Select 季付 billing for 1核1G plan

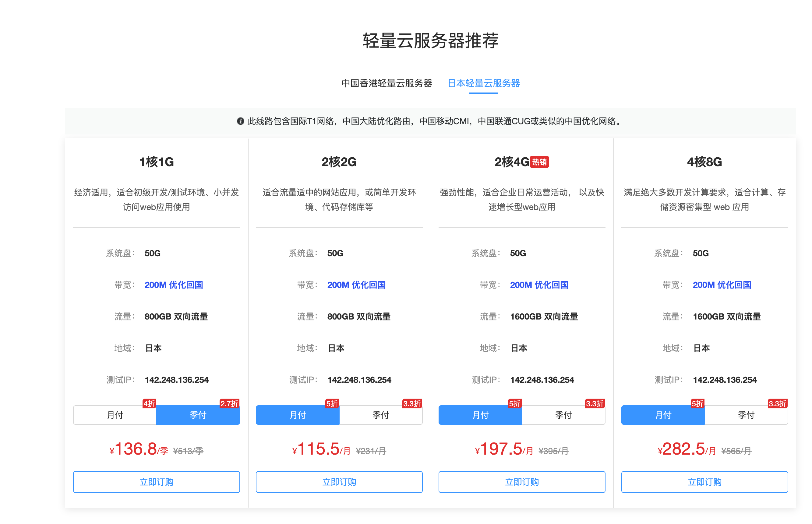pos(198,415)
